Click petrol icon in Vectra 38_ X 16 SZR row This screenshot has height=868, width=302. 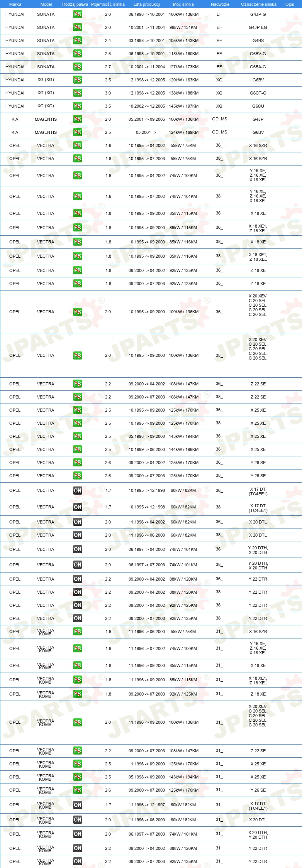tap(77, 159)
